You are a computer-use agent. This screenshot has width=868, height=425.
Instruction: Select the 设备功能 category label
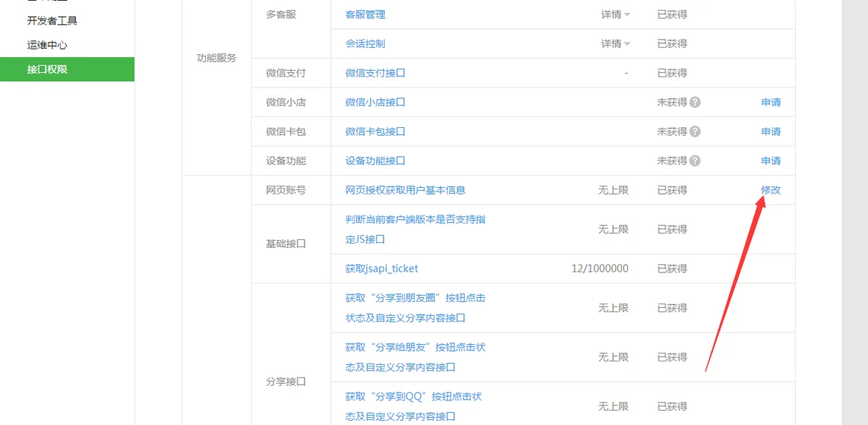[286, 160]
